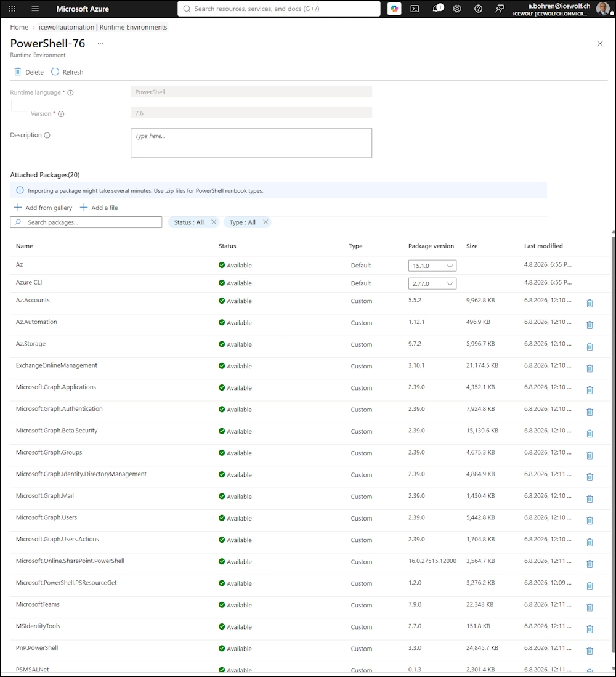Delete ExchangeOnlineManagement package via trash icon

pos(590,369)
